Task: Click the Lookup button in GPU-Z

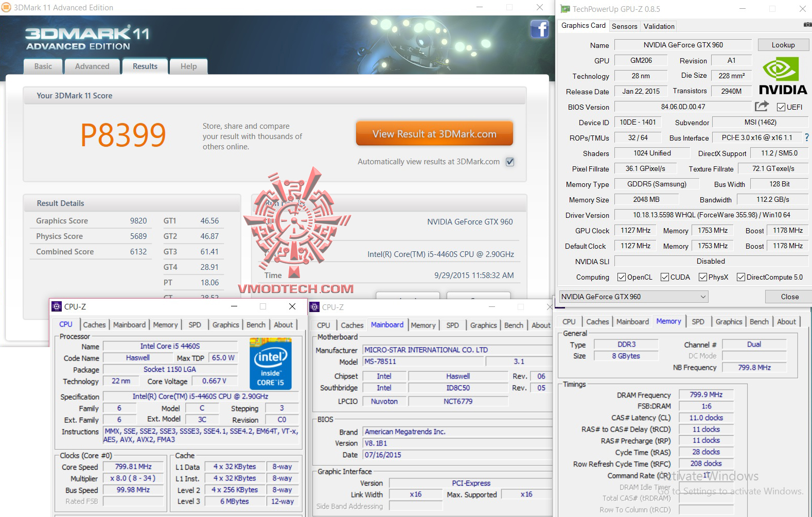Action: coord(783,45)
